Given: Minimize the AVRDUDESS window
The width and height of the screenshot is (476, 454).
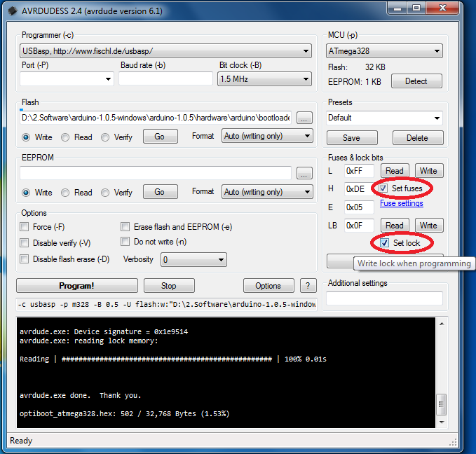Looking at the screenshot, I should [x=397, y=8].
